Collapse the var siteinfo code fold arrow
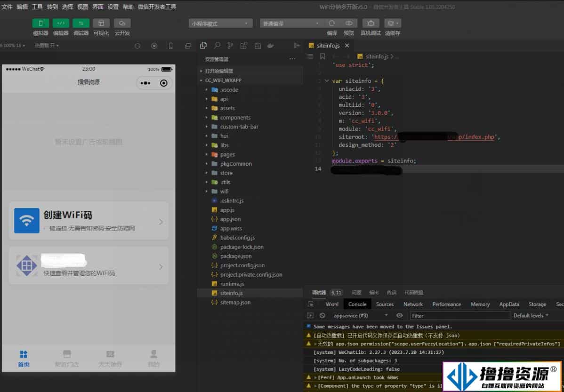Image resolution: width=564 pixels, height=392 pixels. coord(327,81)
